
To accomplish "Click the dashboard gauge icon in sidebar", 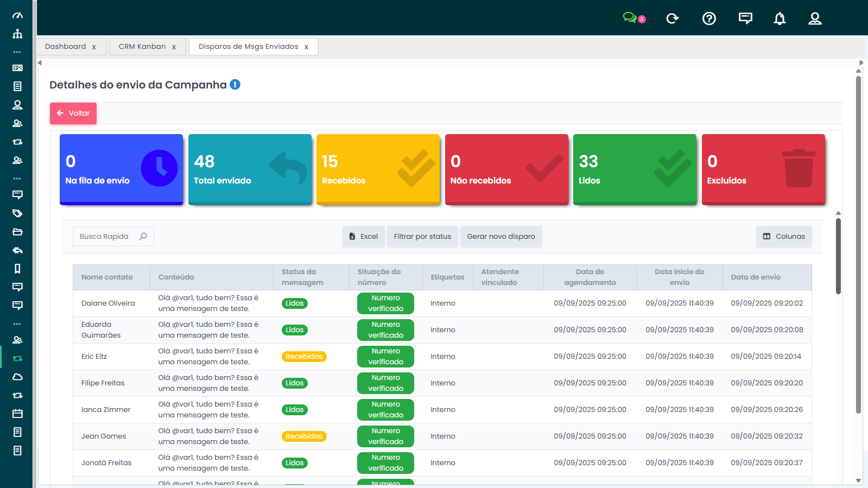I will (17, 15).
